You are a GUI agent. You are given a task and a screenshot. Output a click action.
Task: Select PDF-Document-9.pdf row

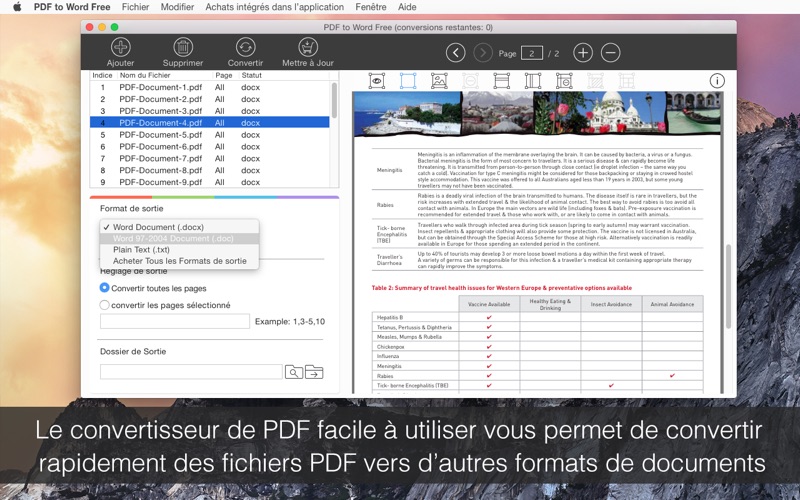(x=210, y=182)
